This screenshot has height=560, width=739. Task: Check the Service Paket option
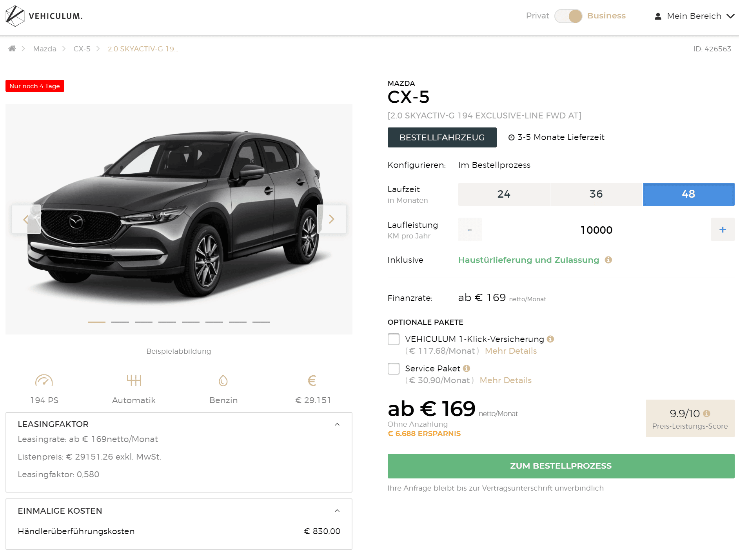(394, 369)
